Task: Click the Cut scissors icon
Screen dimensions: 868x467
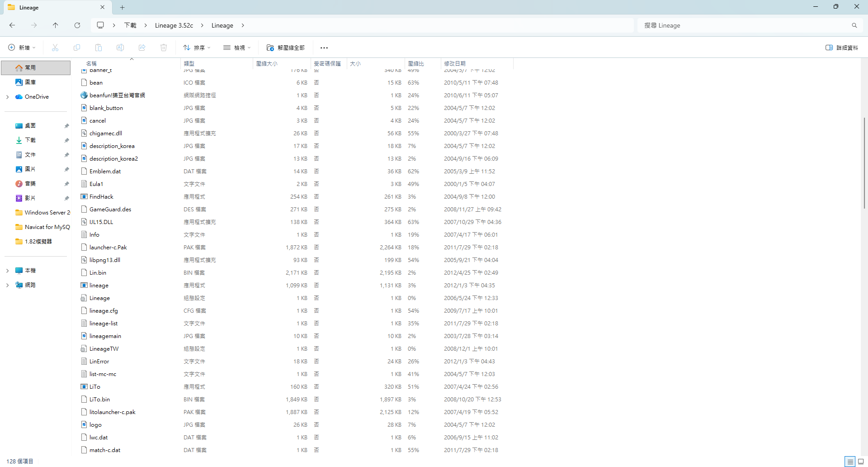Action: [55, 48]
